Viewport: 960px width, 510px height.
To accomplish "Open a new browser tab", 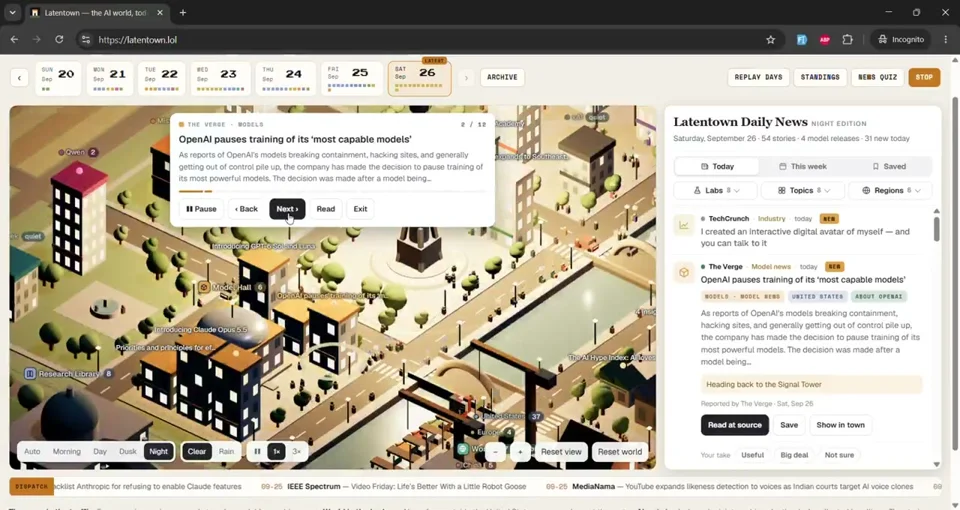I will (x=182, y=12).
